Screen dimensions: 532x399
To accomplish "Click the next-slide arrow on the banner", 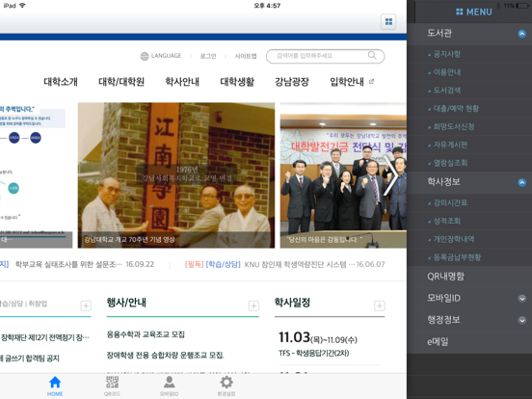I will tap(391, 175).
